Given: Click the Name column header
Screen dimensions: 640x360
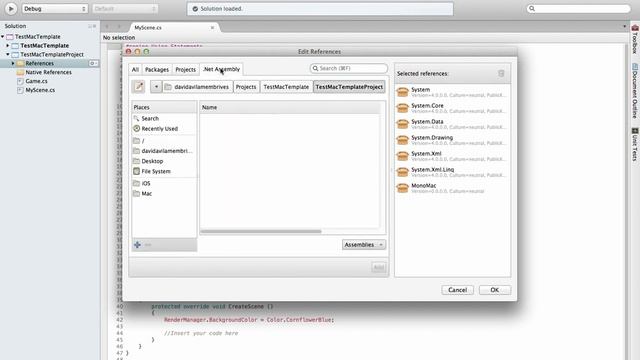Looking at the screenshot, I should 291,107.
